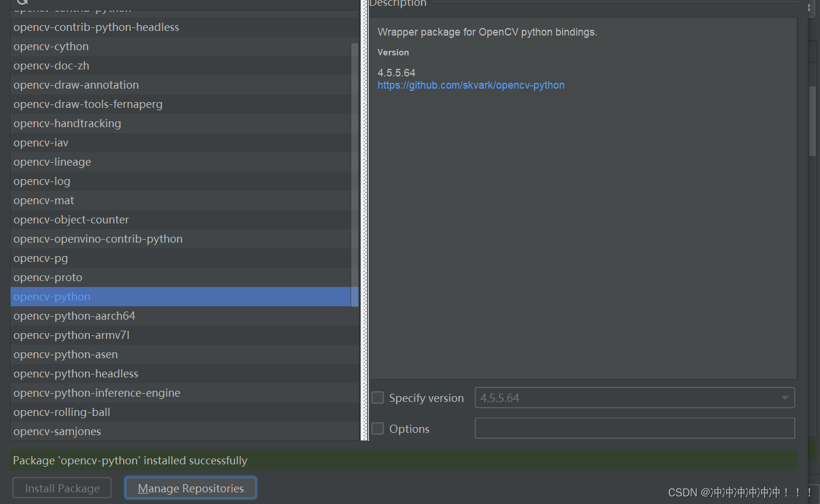Click the Wrapper package description text

click(487, 32)
